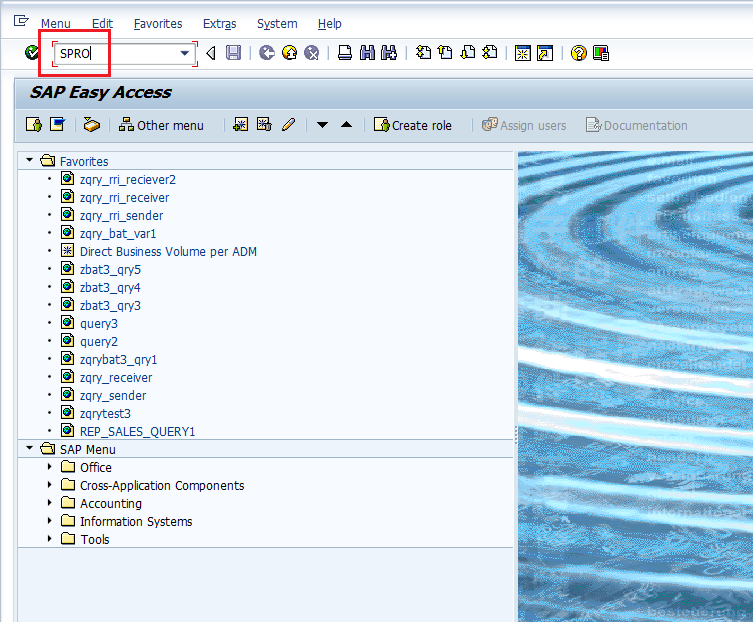Expand the Accounting folder

pos(49,502)
